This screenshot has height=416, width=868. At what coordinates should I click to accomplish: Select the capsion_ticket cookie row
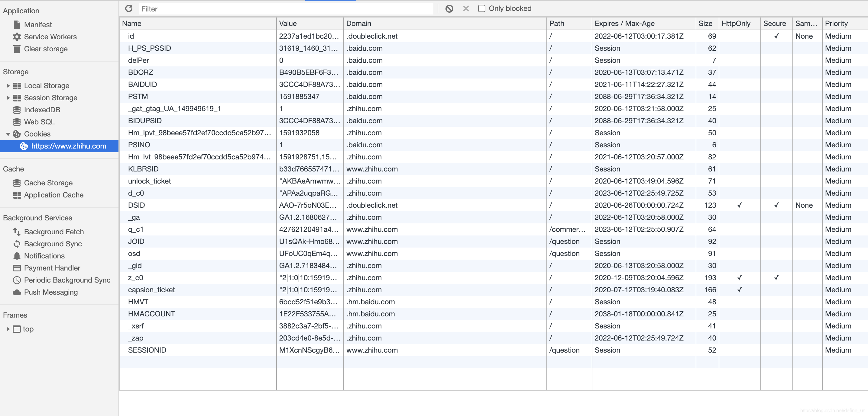point(494,290)
